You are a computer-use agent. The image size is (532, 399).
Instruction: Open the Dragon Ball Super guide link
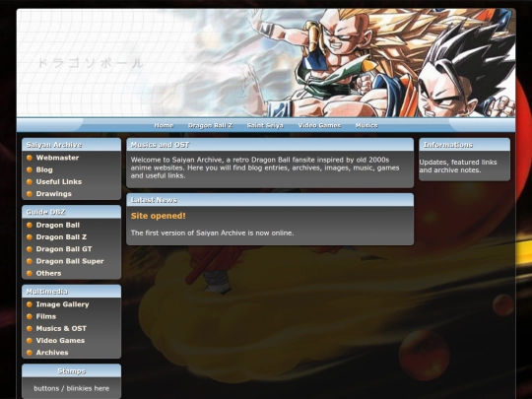(70, 261)
